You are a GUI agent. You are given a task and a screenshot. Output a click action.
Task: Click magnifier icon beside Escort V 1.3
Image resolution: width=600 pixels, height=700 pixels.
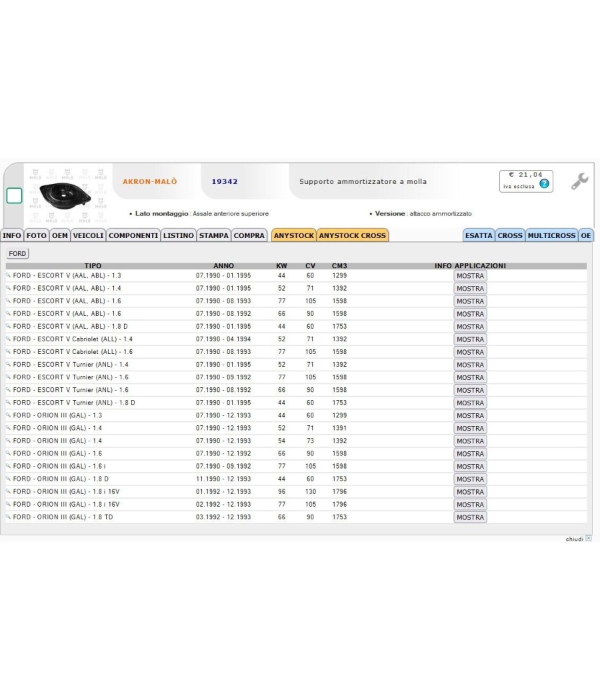[x=8, y=275]
